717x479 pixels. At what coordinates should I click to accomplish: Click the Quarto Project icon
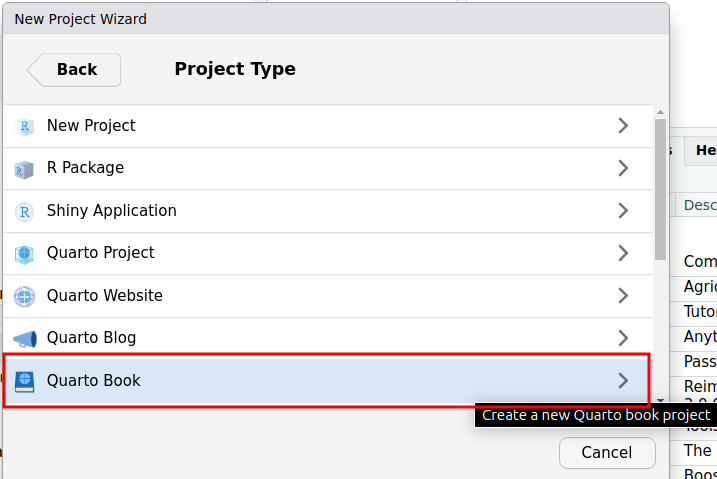(x=25, y=254)
